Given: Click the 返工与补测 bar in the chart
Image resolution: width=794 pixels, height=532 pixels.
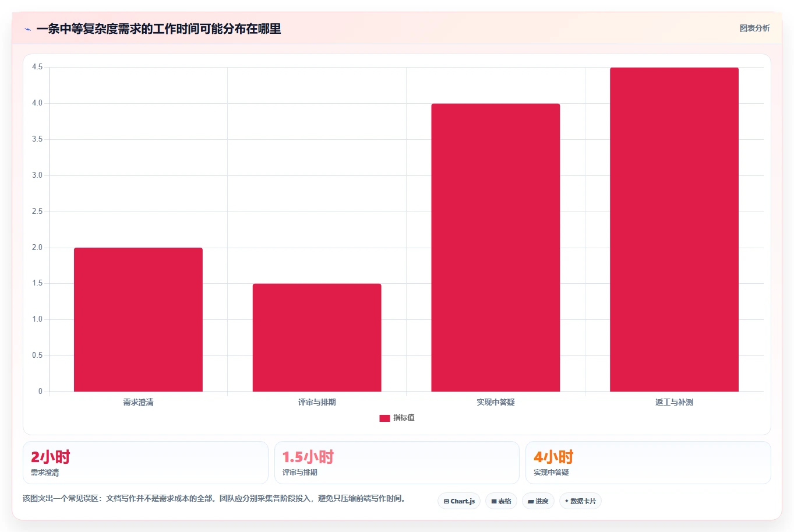Looking at the screenshot, I should tap(674, 230).
